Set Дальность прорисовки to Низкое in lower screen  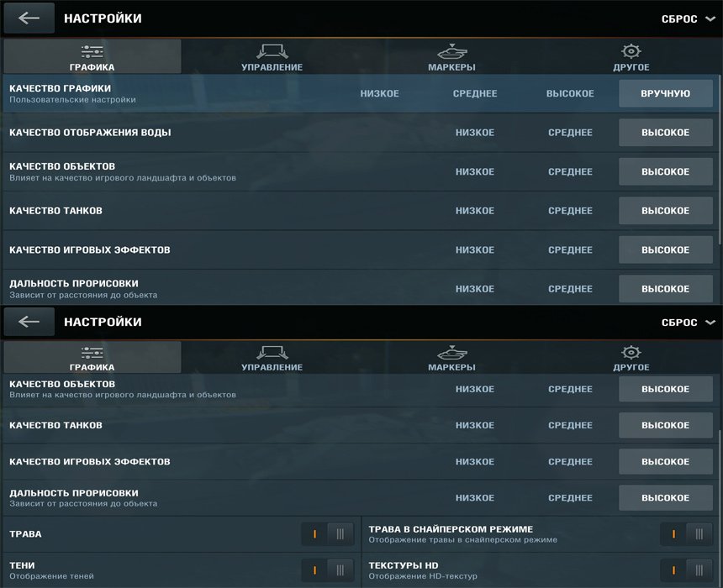coord(475,498)
